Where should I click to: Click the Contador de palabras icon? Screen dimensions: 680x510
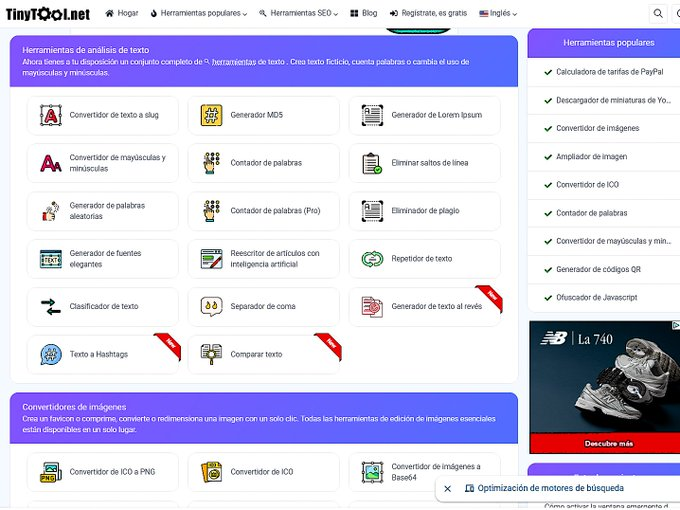tap(211, 163)
